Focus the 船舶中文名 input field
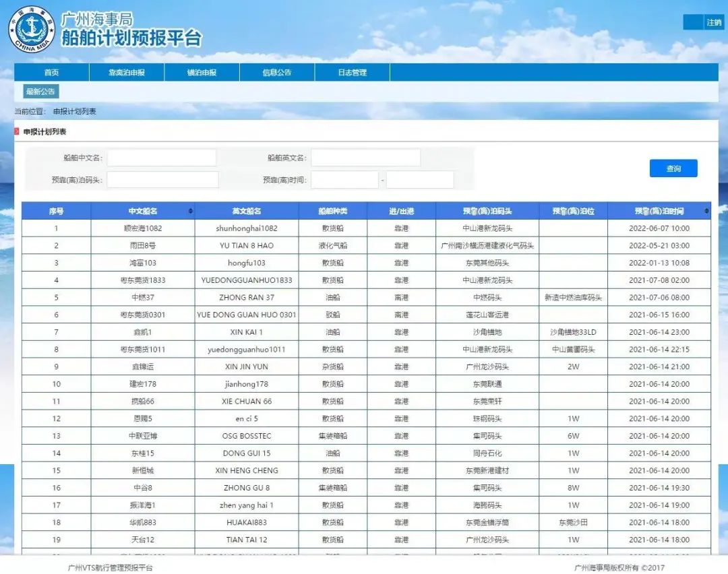The width and height of the screenshot is (728, 574). [162, 158]
